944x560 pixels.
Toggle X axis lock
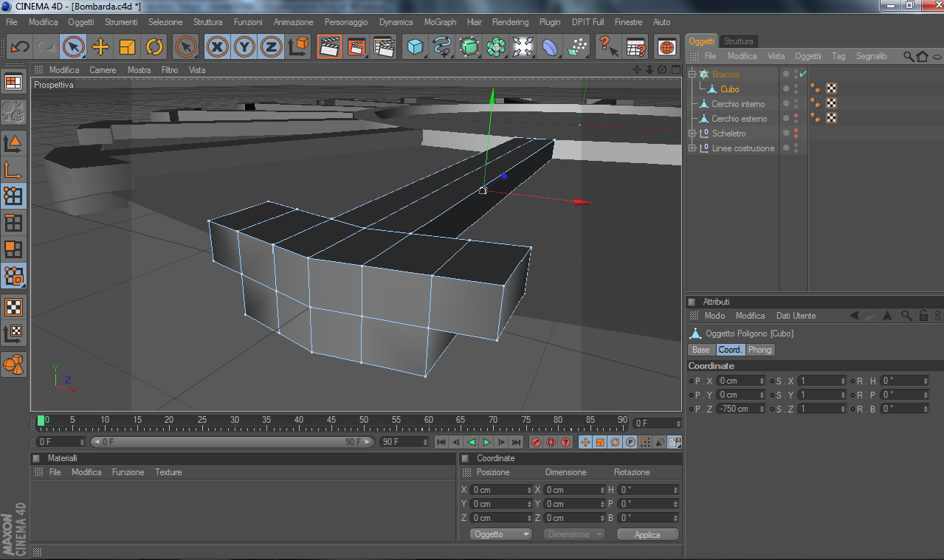(x=217, y=47)
